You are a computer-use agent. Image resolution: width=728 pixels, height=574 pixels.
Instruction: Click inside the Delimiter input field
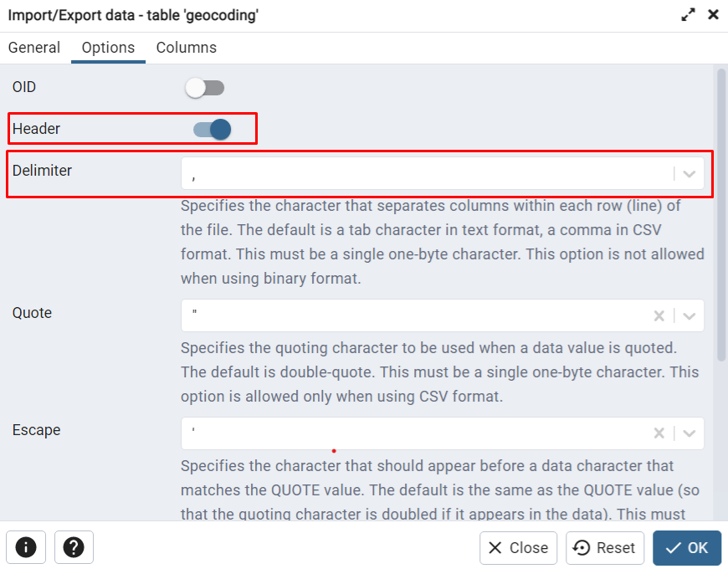click(x=427, y=174)
